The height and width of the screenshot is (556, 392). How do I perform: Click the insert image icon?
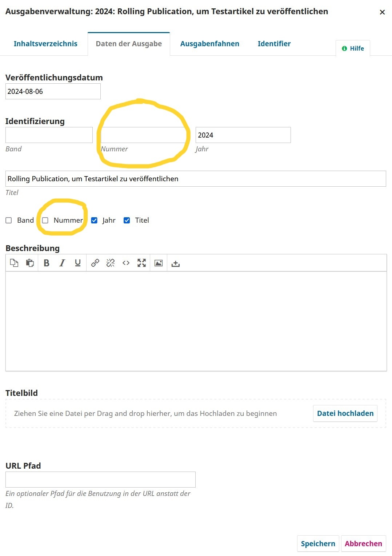click(x=159, y=263)
